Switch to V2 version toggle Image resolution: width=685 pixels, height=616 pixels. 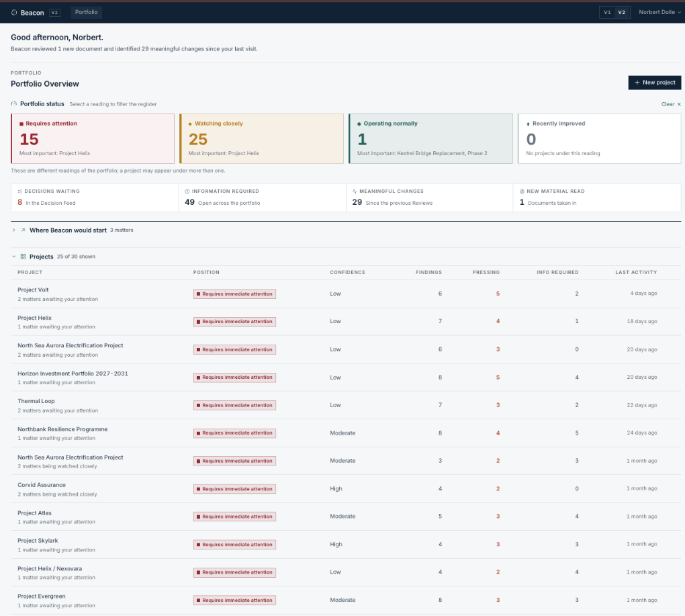pos(622,13)
